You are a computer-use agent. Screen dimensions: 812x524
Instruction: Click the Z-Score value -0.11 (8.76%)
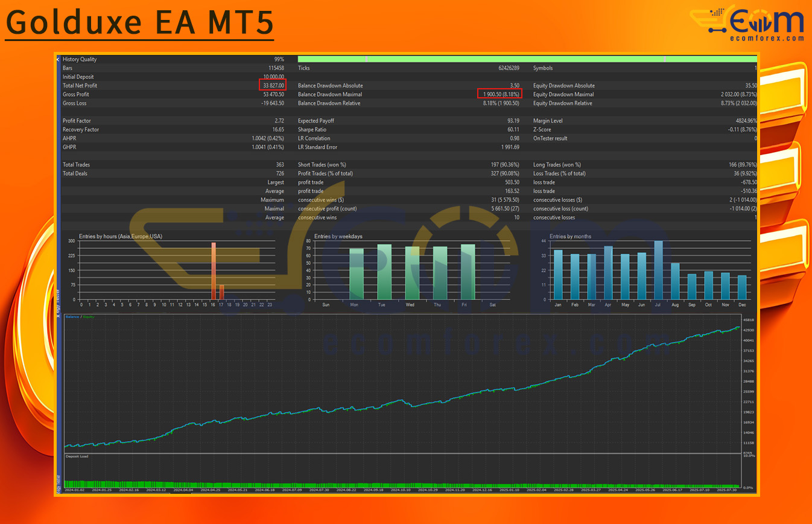click(x=743, y=130)
